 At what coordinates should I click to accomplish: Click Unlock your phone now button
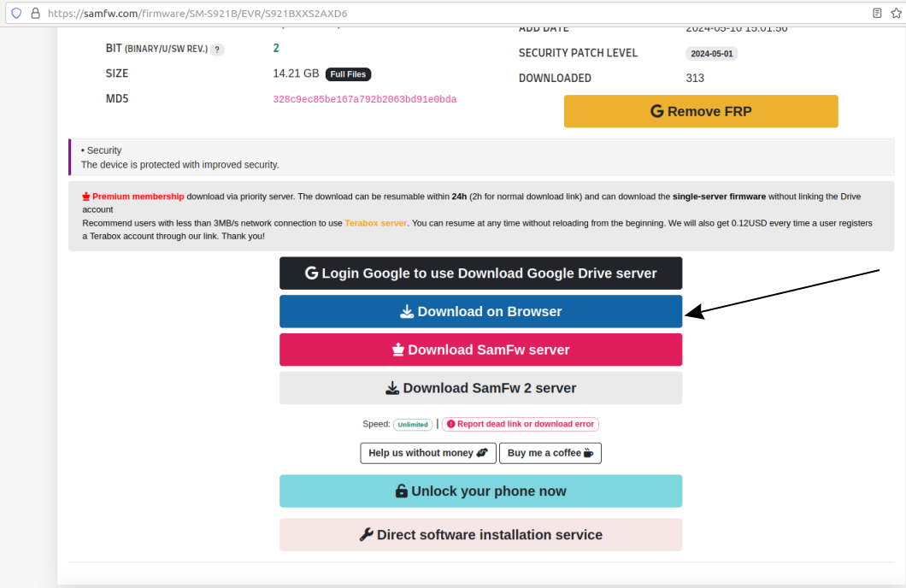pyautogui.click(x=480, y=491)
